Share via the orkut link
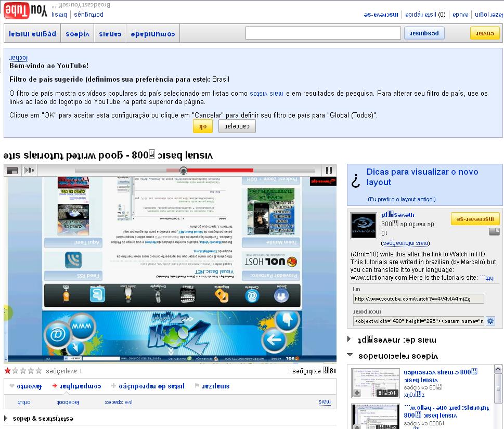Screen dimensions: 504x429 [24, 402]
